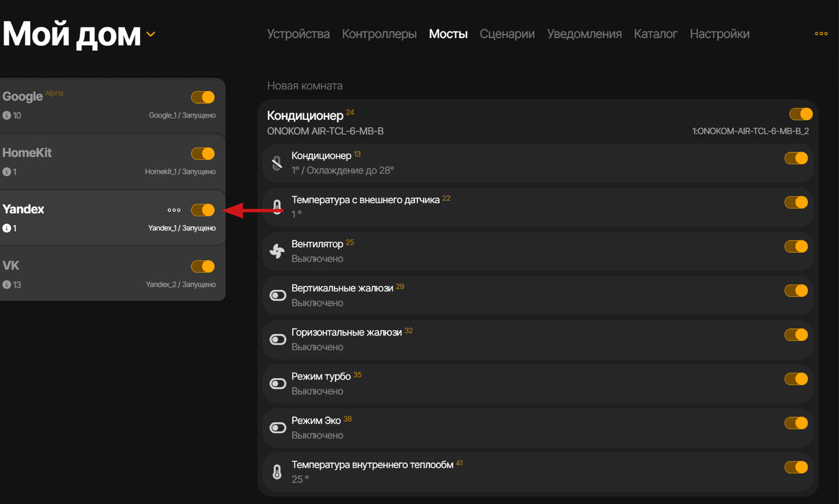Click the external sensor thermometer icon
The height and width of the screenshot is (504, 839).
point(277,207)
